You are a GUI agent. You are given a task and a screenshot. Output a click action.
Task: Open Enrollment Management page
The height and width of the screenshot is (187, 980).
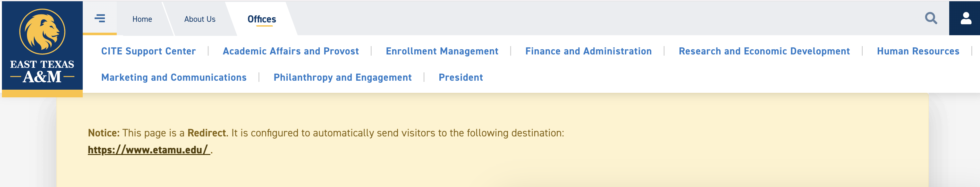point(442,51)
